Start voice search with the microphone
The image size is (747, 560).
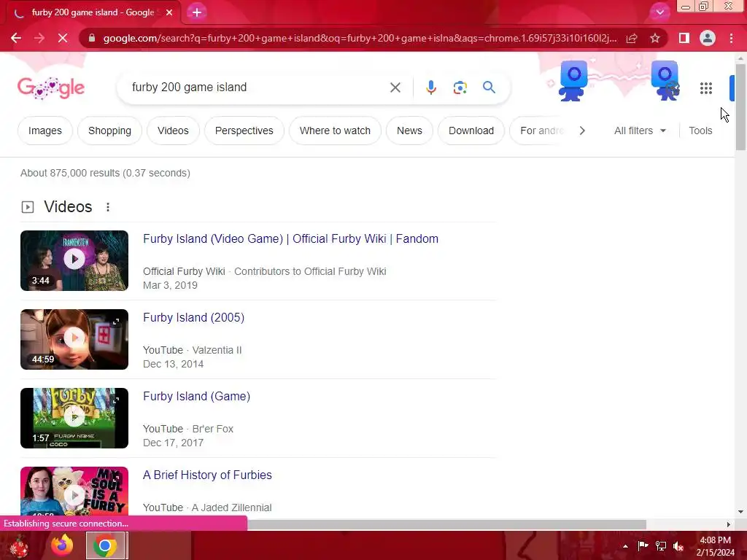click(430, 87)
